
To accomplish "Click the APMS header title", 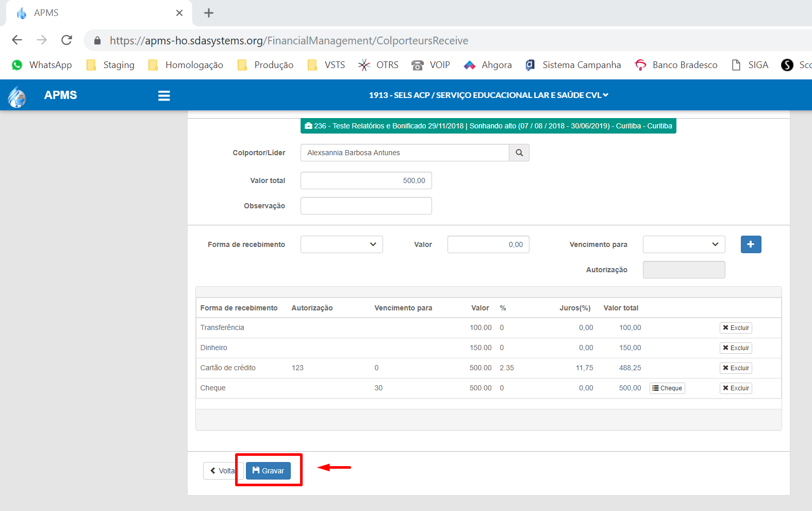I will coord(60,95).
